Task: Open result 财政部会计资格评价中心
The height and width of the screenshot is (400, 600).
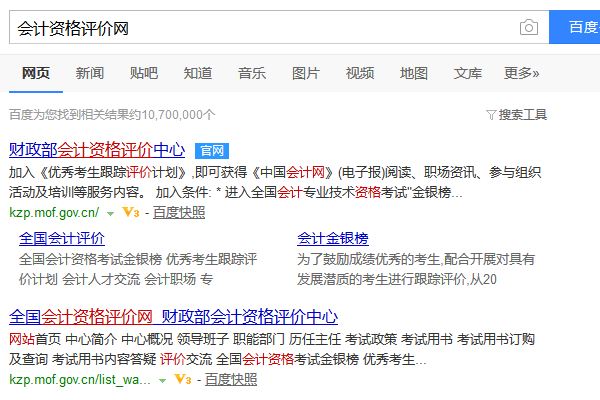Action: [97, 150]
